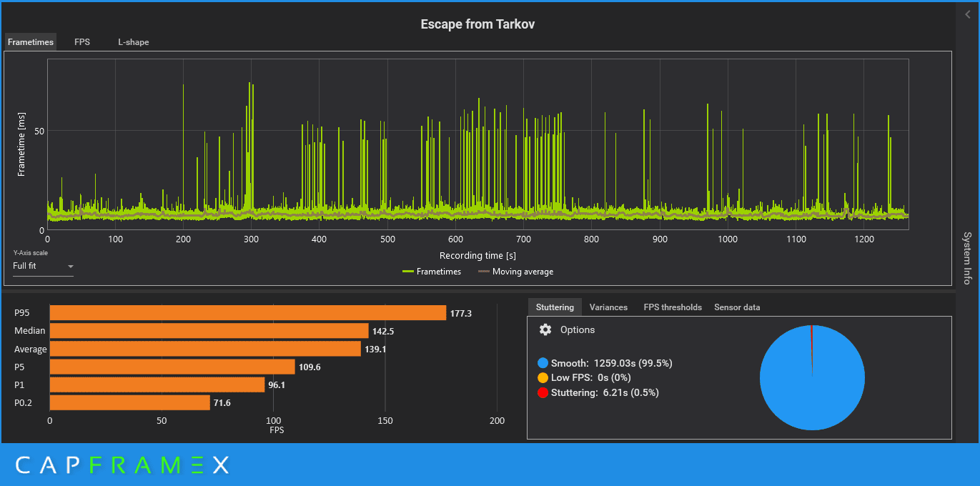Open the FPS thresholds tab

coord(673,307)
